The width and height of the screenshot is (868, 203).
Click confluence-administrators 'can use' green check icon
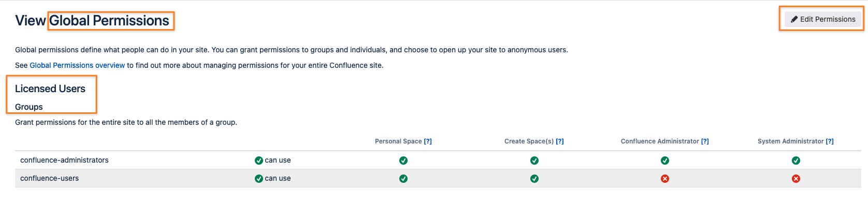[x=259, y=161]
